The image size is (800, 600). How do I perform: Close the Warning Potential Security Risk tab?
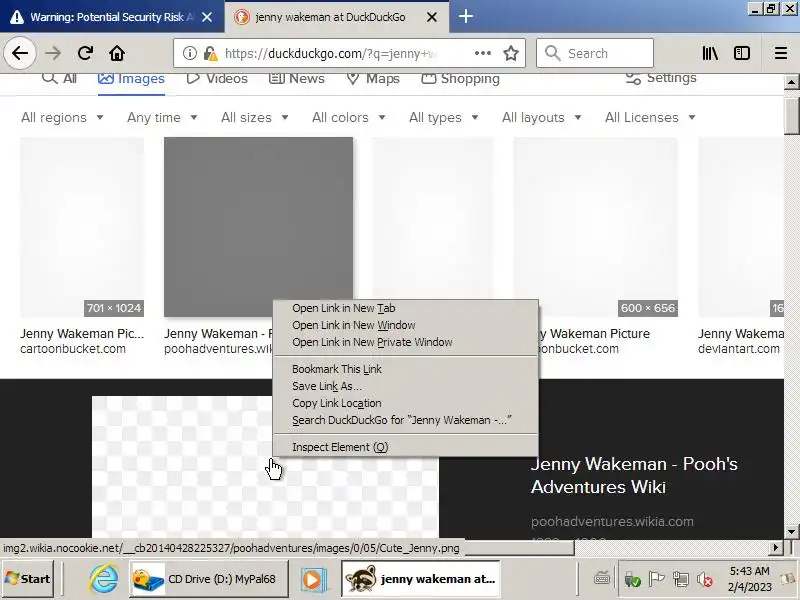point(207,17)
